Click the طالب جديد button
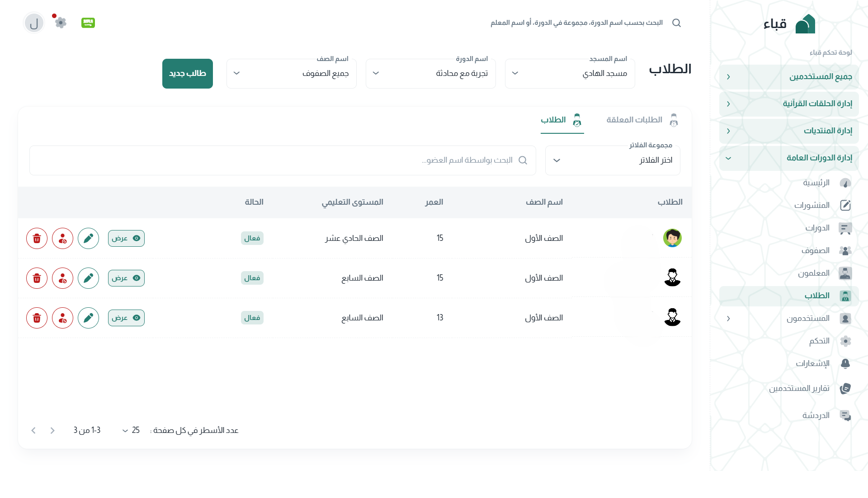868x498 pixels. (188, 74)
